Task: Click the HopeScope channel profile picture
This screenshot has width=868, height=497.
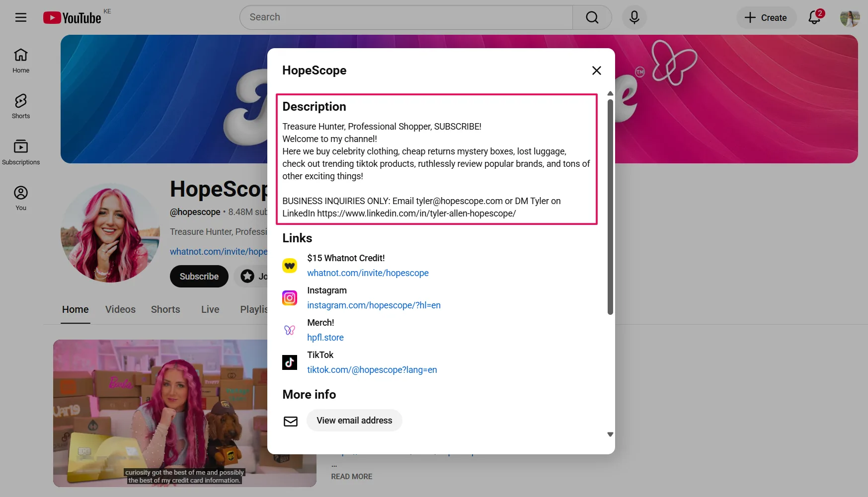Action: pyautogui.click(x=110, y=233)
